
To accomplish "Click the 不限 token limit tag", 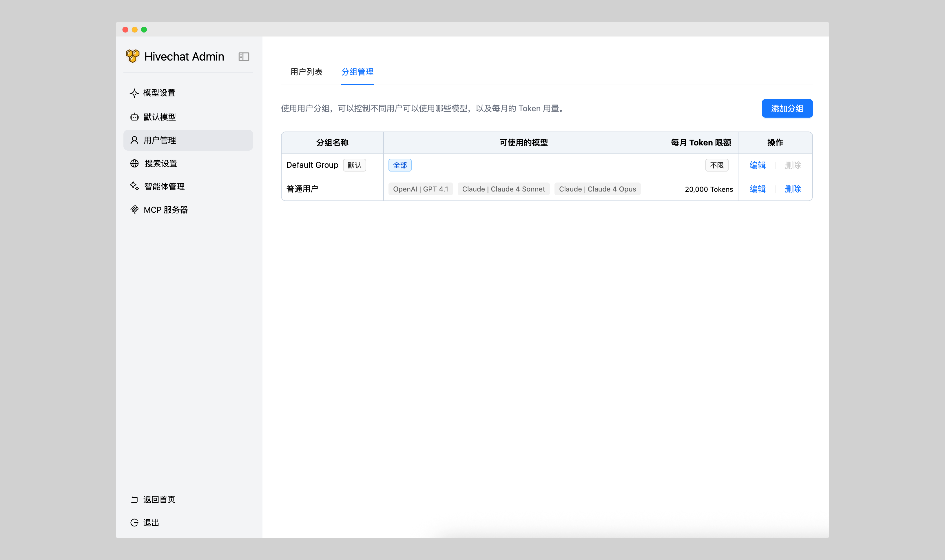I will 717,165.
